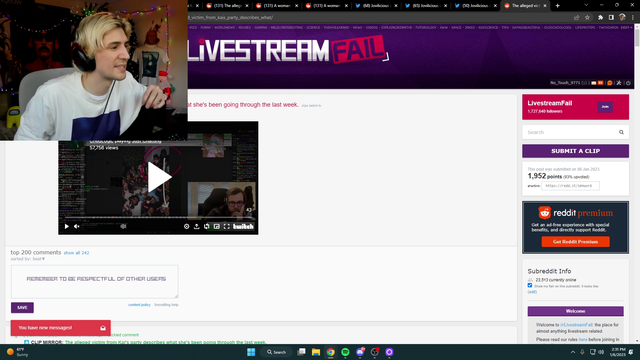Image resolution: width=640 pixels, height=360 pixels.
Task: Open clip settings gear in video player
Action: tap(187, 227)
